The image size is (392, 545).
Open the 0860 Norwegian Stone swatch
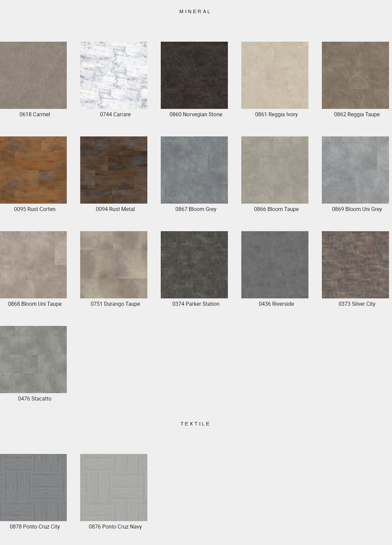click(194, 75)
